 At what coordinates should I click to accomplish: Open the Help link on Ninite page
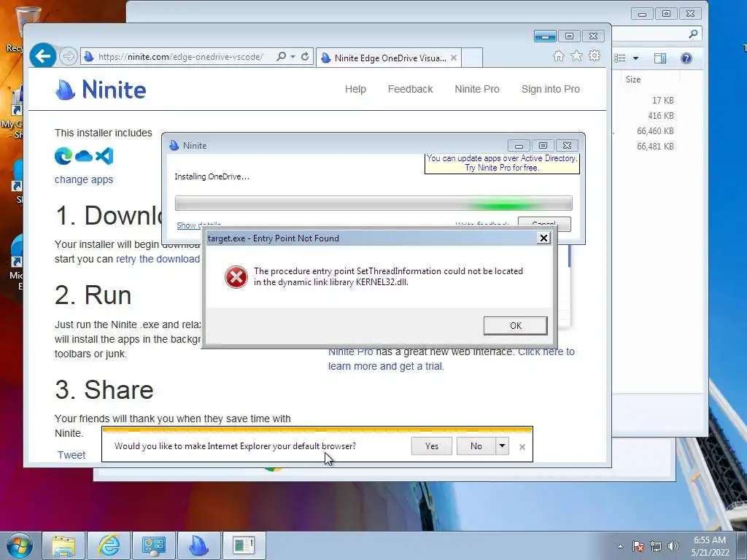[x=355, y=89]
